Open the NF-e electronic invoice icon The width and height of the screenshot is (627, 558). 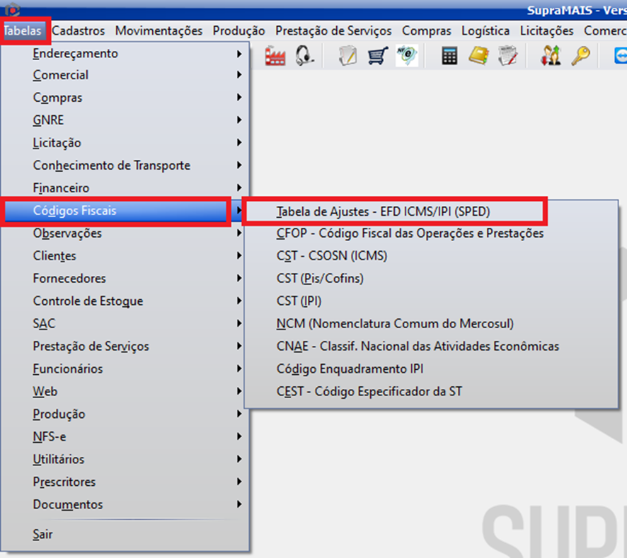coord(406,56)
